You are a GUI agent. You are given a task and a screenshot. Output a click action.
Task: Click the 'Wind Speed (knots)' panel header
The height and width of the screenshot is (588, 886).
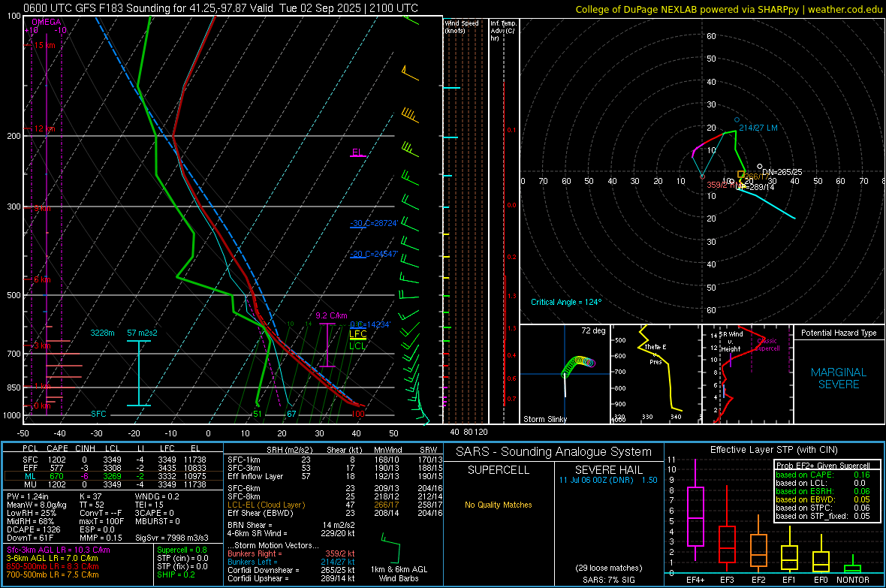click(x=462, y=26)
